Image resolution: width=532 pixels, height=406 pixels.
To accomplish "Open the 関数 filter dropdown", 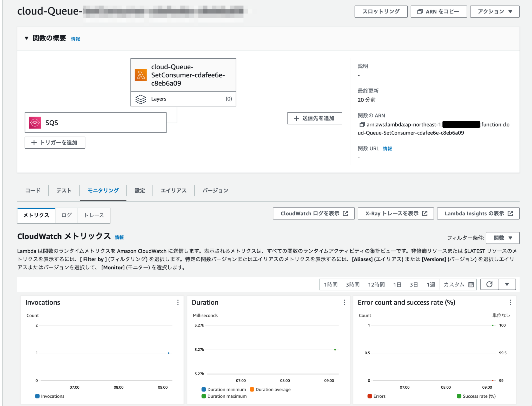I will 502,238.
